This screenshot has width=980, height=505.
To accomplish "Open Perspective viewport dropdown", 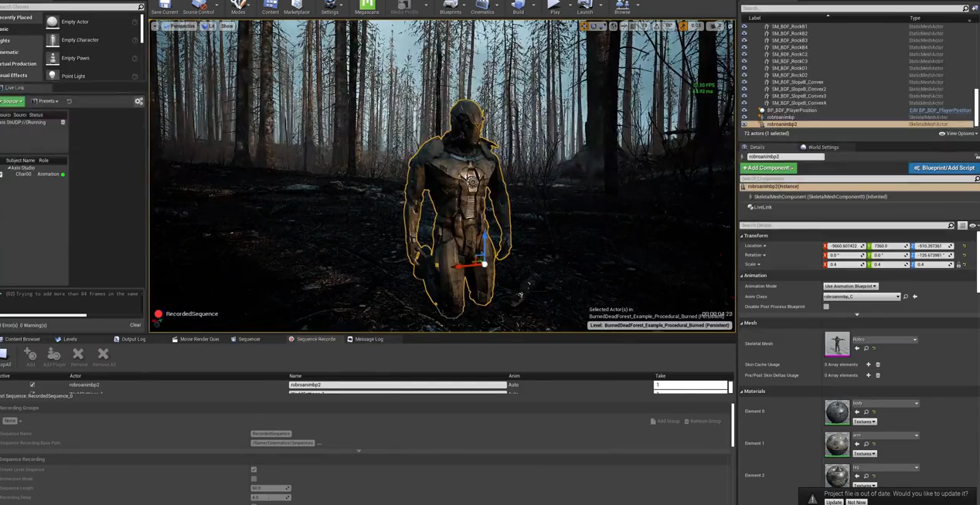I will tap(180, 26).
